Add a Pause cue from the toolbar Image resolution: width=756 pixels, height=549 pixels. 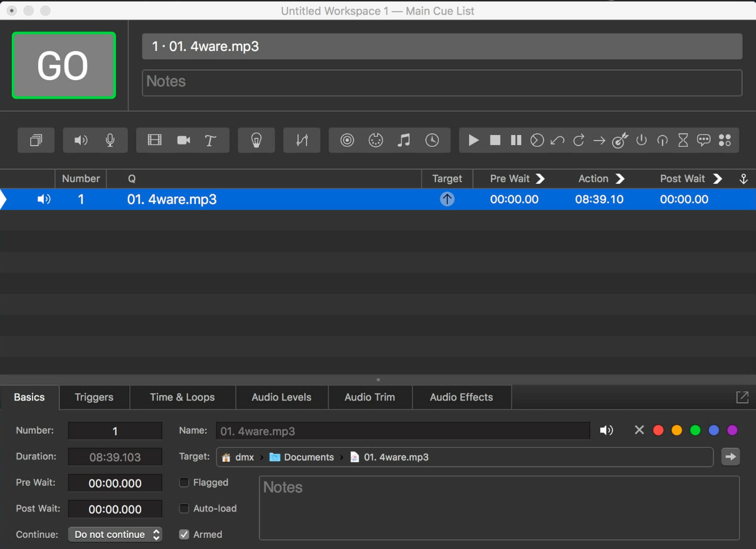pyautogui.click(x=516, y=140)
